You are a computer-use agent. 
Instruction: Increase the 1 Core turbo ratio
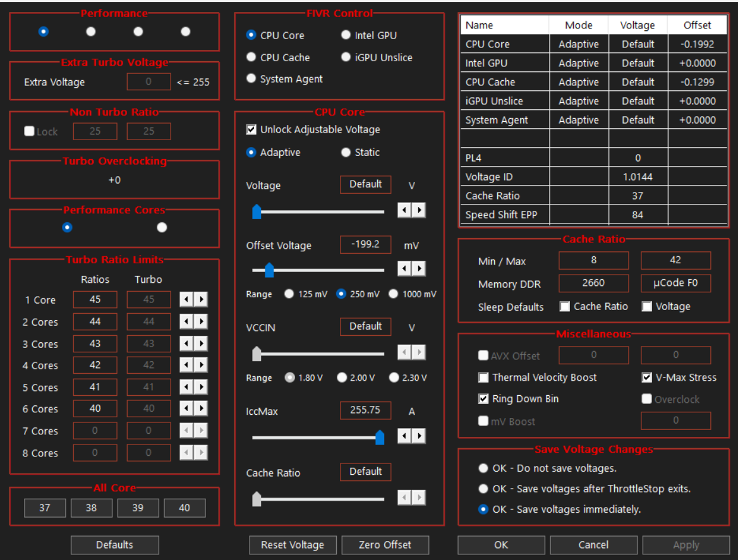point(201,299)
